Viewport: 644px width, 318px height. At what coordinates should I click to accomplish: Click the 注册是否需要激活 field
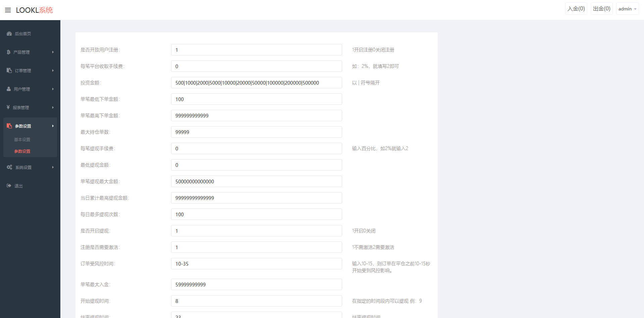pyautogui.click(x=257, y=247)
